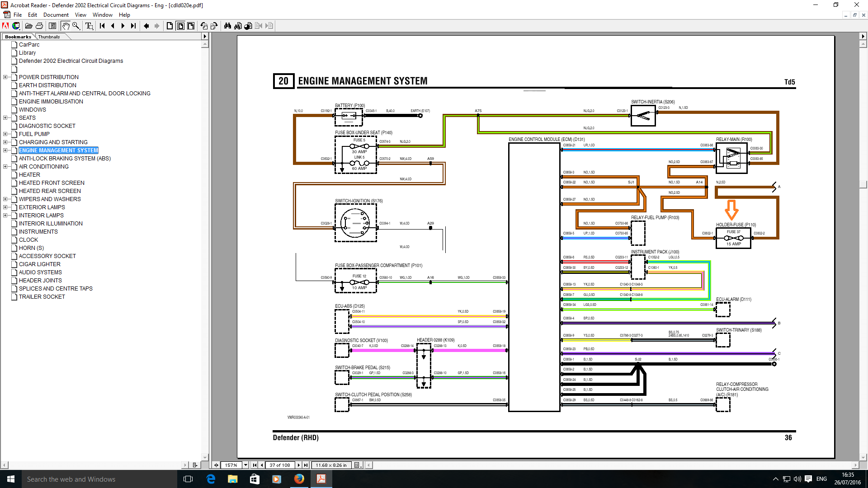Go to Last Page using toolbar

(133, 26)
